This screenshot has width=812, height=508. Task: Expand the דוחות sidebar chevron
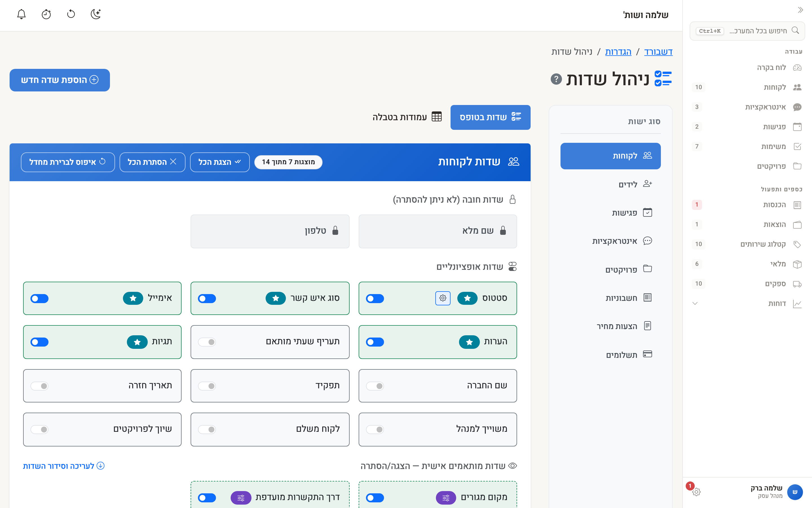pos(695,303)
